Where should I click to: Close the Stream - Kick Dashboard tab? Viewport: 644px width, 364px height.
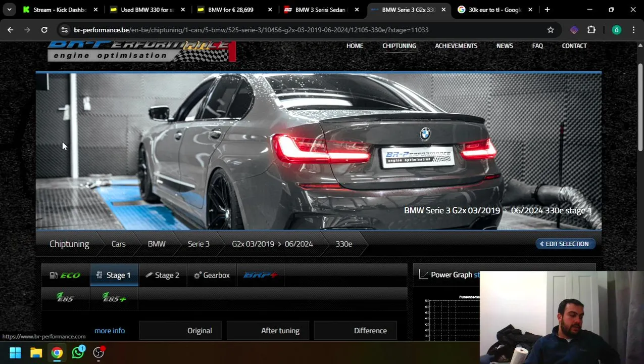(x=95, y=10)
